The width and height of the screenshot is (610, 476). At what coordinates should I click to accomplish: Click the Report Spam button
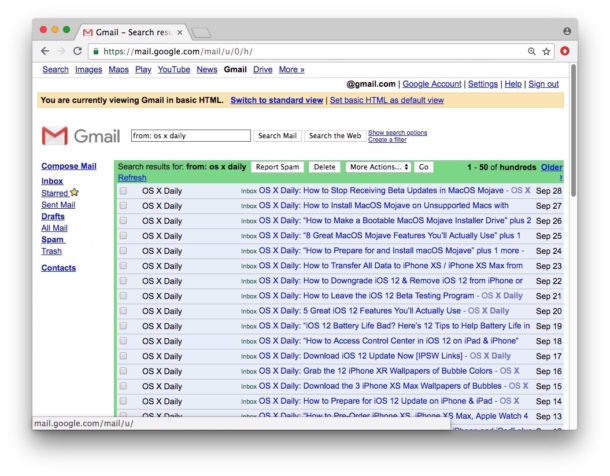(277, 167)
